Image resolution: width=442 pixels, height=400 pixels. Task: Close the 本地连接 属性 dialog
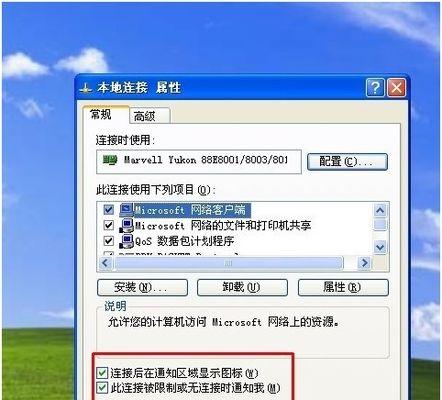point(396,88)
